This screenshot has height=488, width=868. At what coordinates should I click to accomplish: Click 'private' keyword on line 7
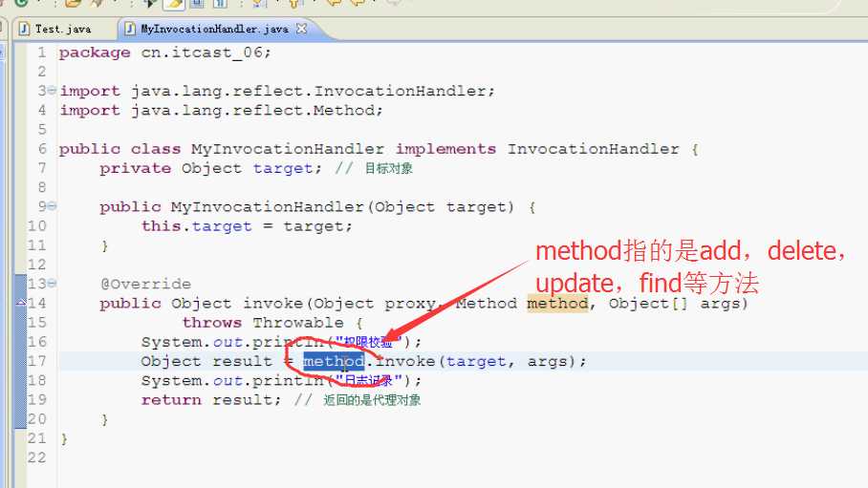pyautogui.click(x=135, y=168)
